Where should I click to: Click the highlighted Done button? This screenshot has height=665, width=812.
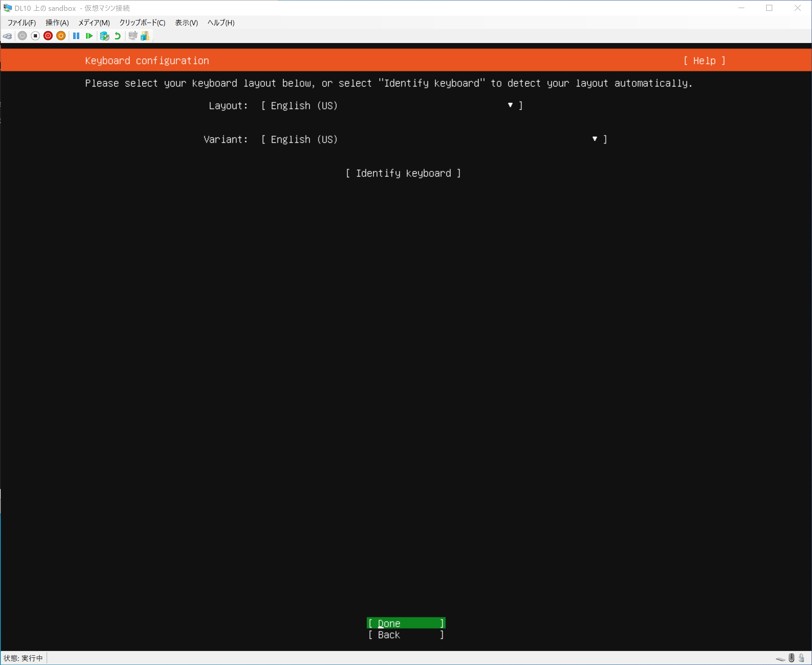tap(406, 623)
